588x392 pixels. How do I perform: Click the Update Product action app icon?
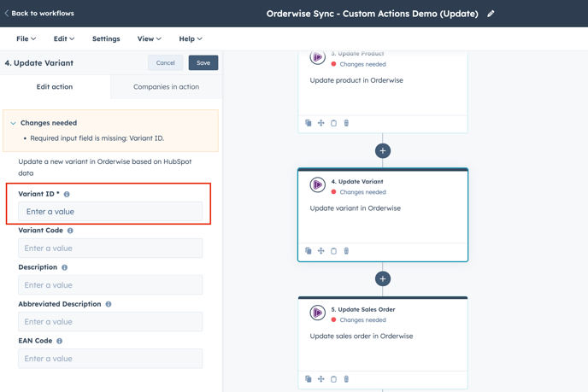point(317,57)
